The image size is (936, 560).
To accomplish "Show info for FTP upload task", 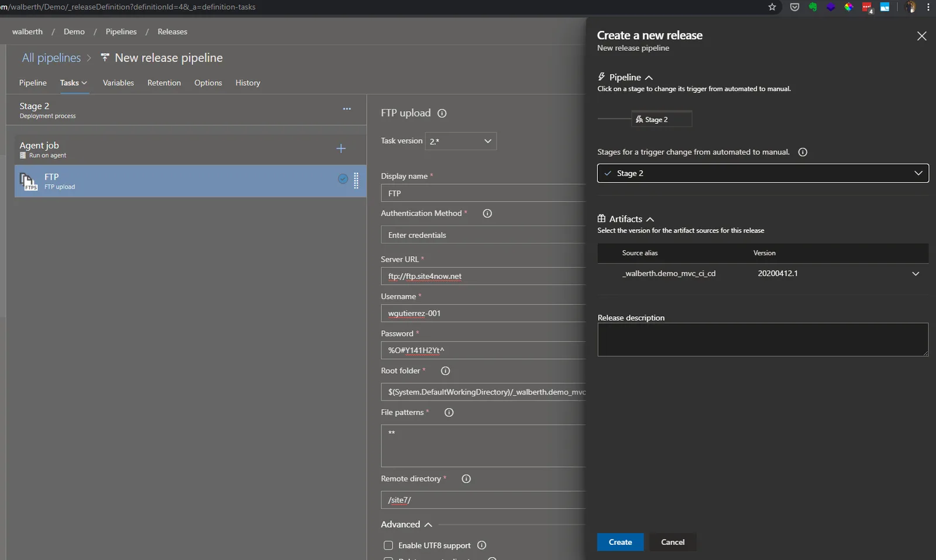I will [442, 113].
